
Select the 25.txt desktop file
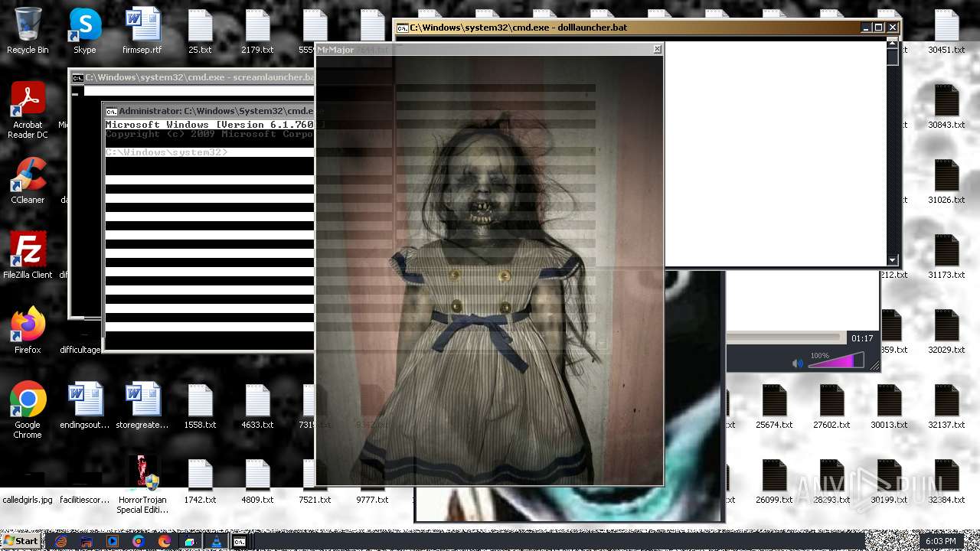(x=200, y=31)
